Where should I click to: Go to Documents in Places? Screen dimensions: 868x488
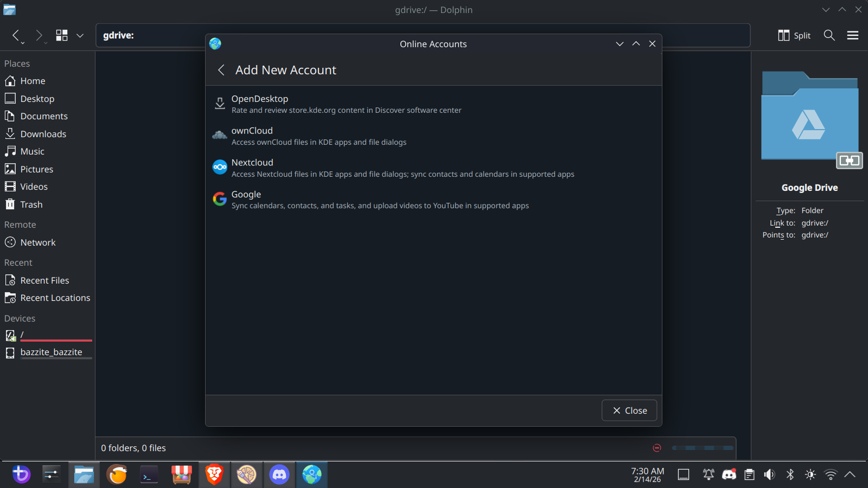point(47,116)
